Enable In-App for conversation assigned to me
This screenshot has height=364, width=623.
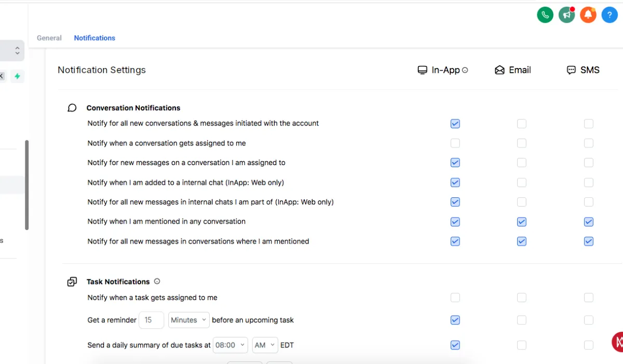pyautogui.click(x=455, y=143)
